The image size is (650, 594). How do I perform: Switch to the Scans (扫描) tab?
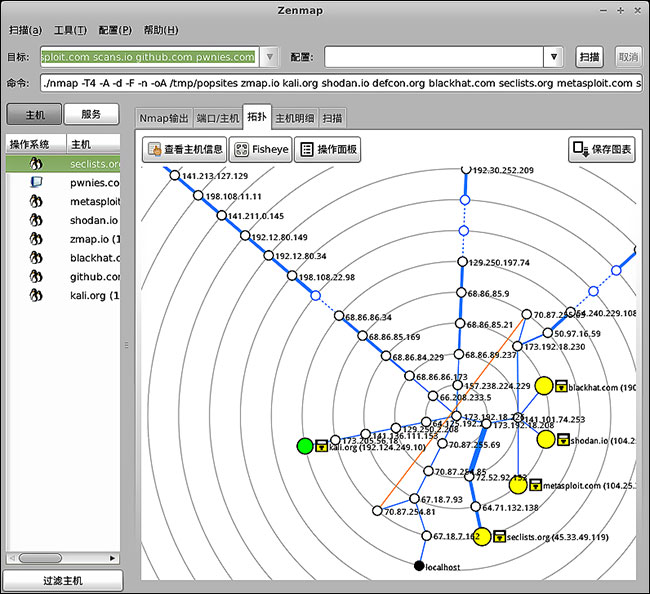[332, 119]
